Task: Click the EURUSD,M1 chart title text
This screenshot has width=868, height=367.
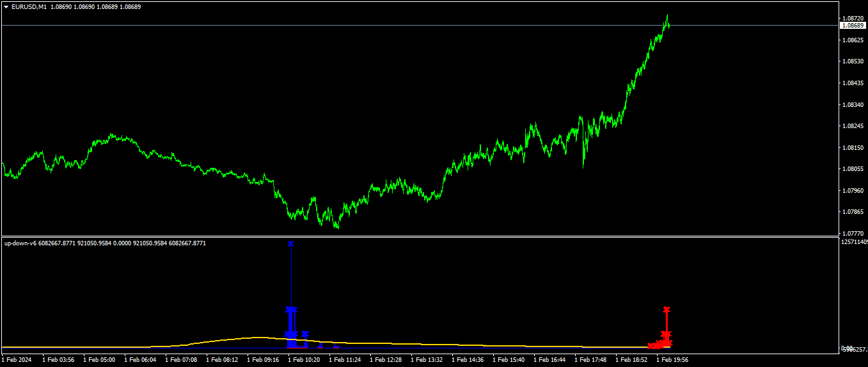Action: tap(29, 6)
